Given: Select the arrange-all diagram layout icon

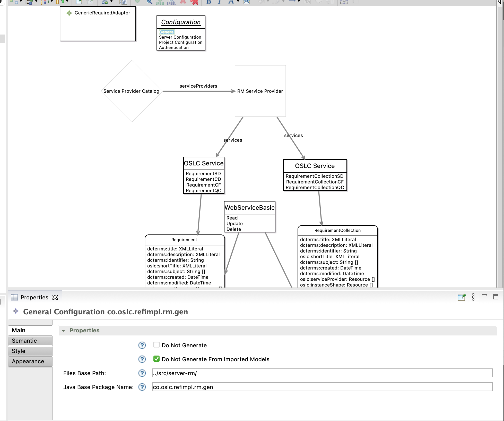Looking at the screenshot, I should coord(105,2).
